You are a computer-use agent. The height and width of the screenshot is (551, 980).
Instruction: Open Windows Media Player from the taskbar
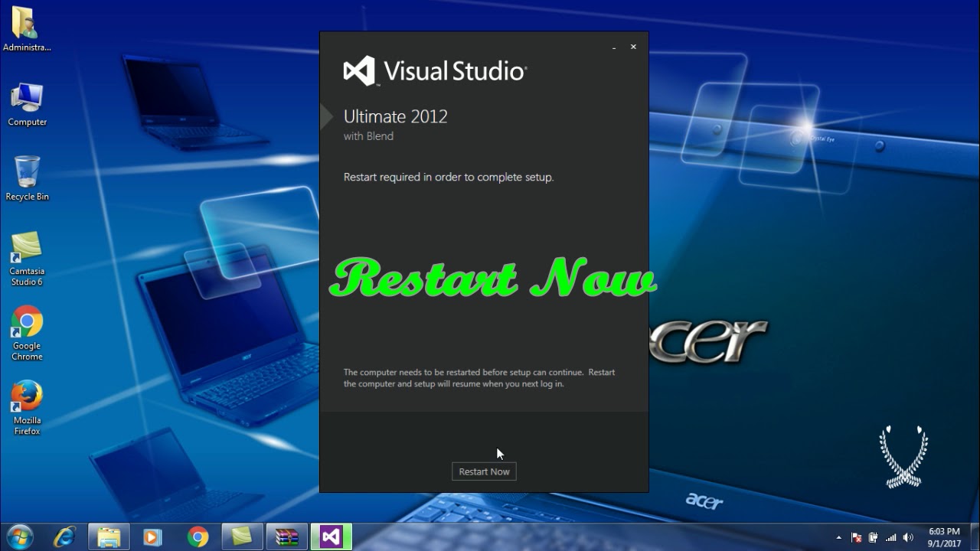(x=153, y=537)
